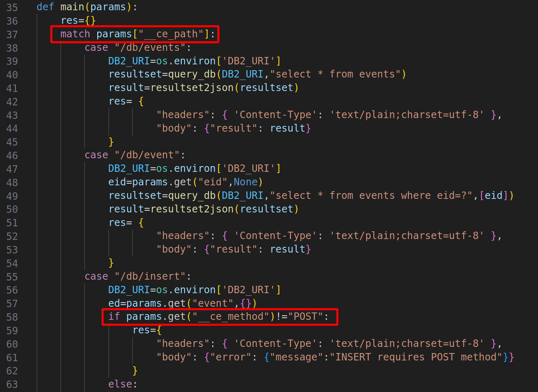Click the "/db/event" case string on line 46
The width and height of the screenshot is (538, 392).
click(x=147, y=155)
